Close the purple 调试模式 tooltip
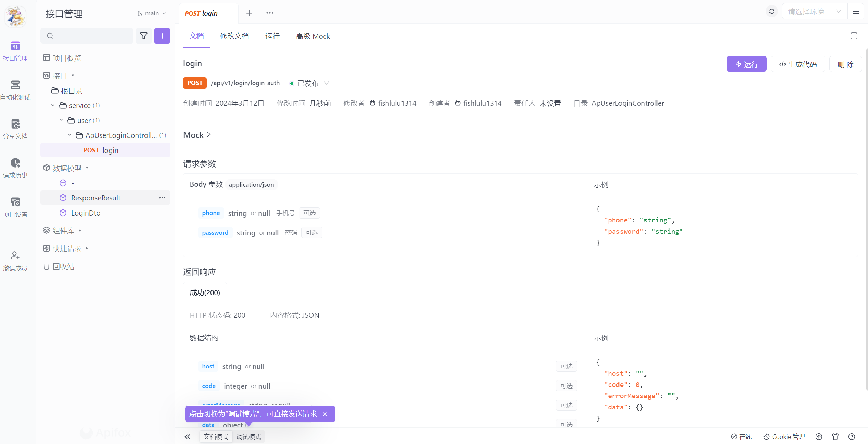The width and height of the screenshot is (868, 444). pyautogui.click(x=325, y=414)
